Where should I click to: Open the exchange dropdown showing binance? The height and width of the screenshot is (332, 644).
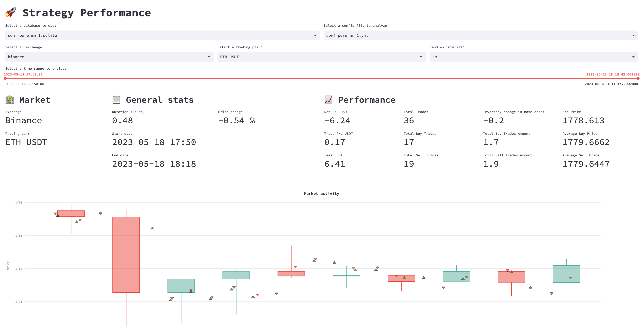click(209, 57)
